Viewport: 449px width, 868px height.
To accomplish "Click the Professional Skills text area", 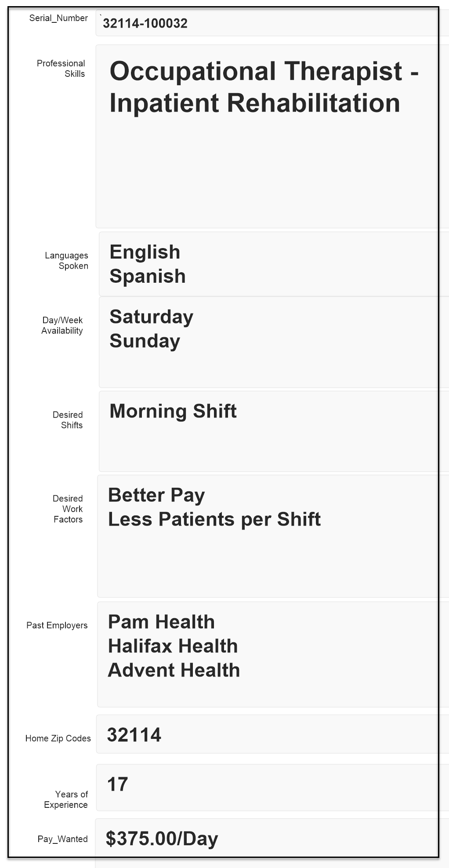I will click(x=268, y=136).
